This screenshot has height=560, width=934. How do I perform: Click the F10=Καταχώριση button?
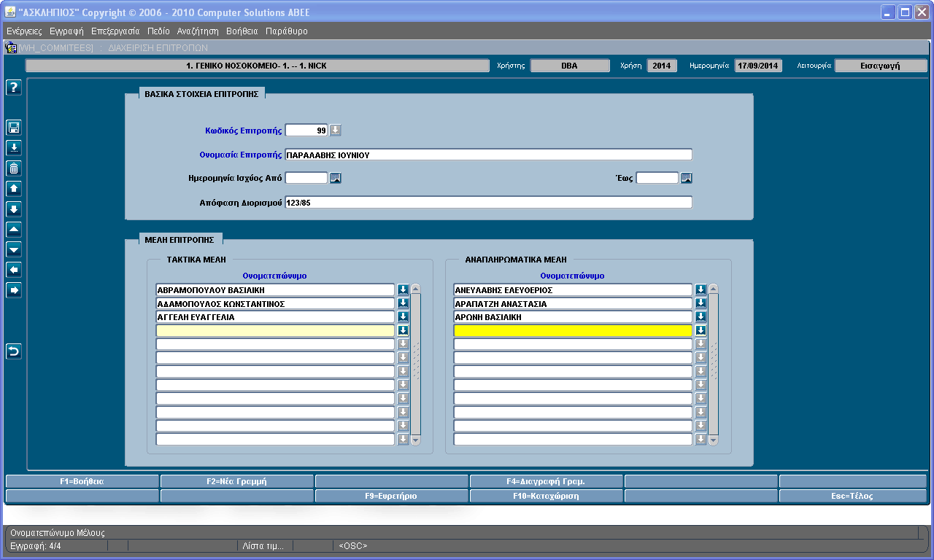(x=547, y=496)
